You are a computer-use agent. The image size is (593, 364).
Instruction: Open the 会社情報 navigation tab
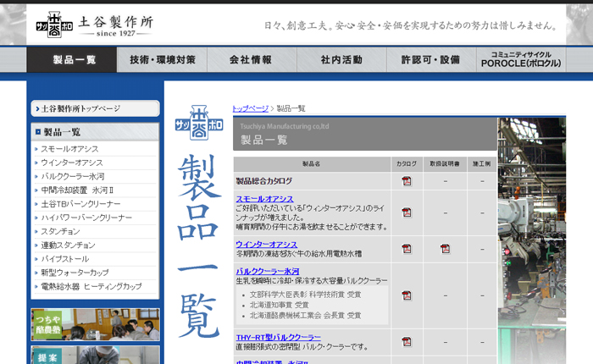[x=252, y=60]
